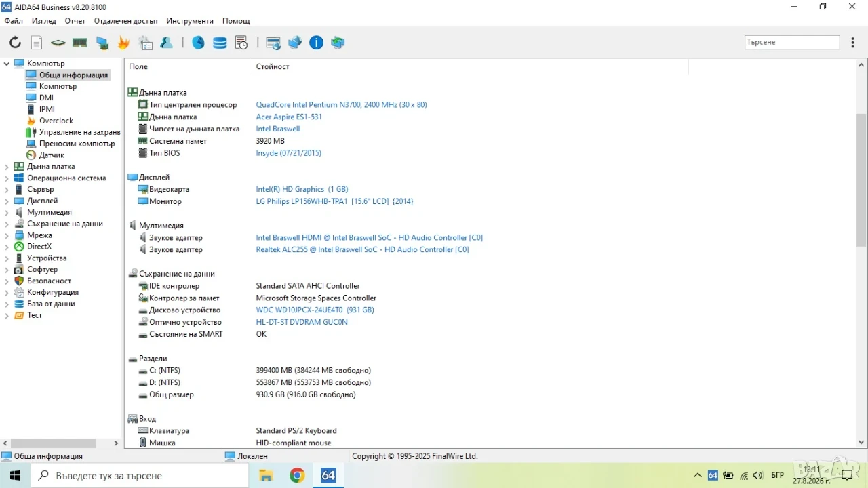Expand the Устройства tree node

[x=7, y=258]
